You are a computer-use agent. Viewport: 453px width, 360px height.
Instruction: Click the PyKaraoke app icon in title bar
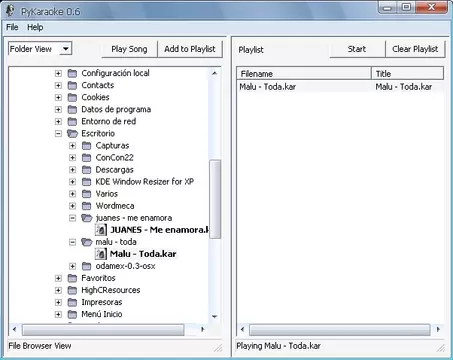coord(11,11)
